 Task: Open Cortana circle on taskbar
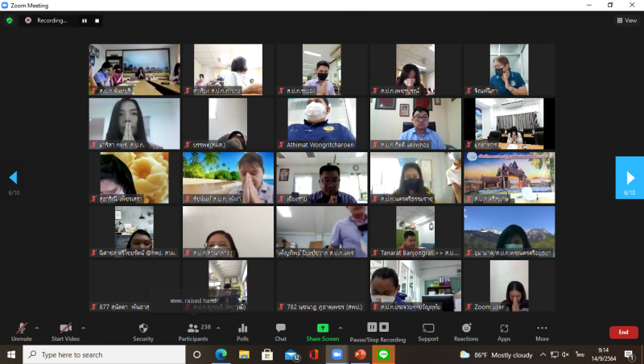point(196,354)
